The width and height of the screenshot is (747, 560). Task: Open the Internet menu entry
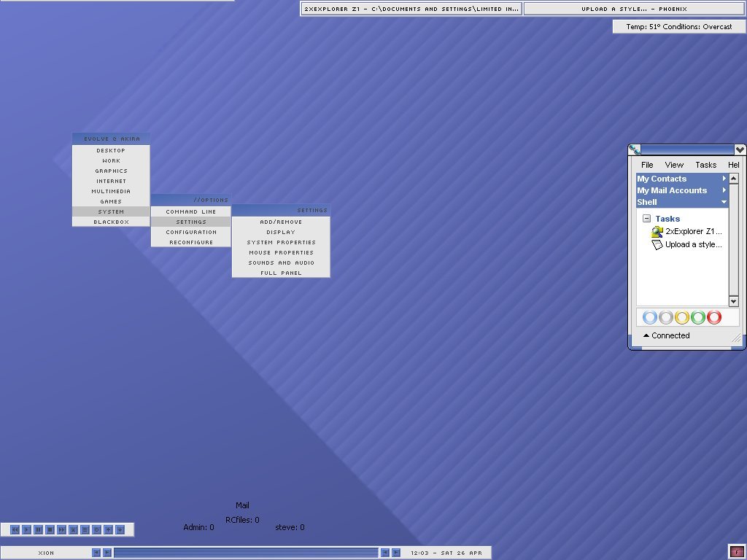click(x=111, y=182)
